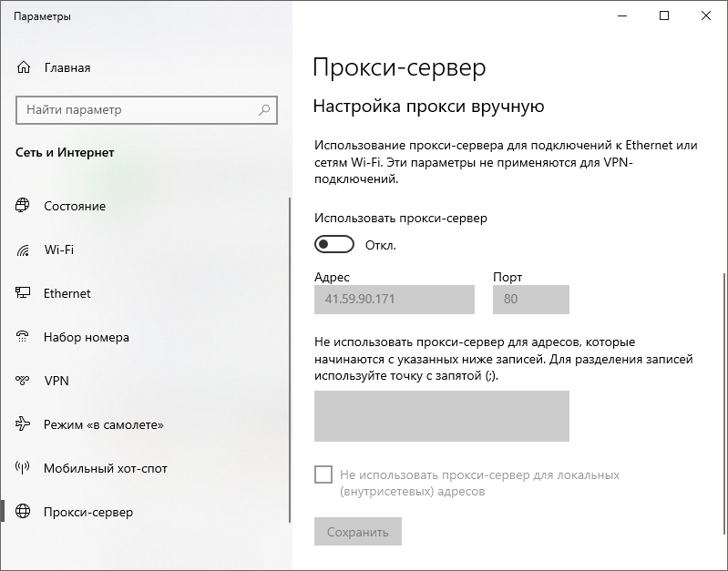This screenshot has height=571, width=728.
Task: Click the VPN icon in sidebar
Action: coord(22,380)
